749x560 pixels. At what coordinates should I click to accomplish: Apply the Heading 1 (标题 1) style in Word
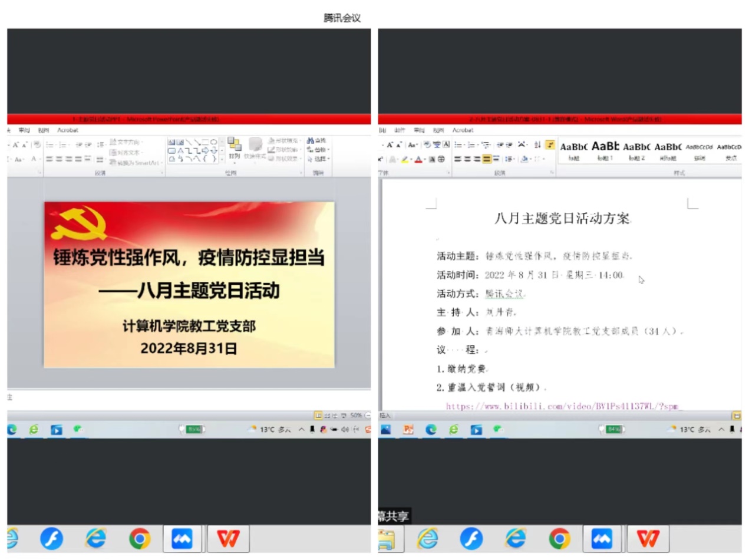605,150
